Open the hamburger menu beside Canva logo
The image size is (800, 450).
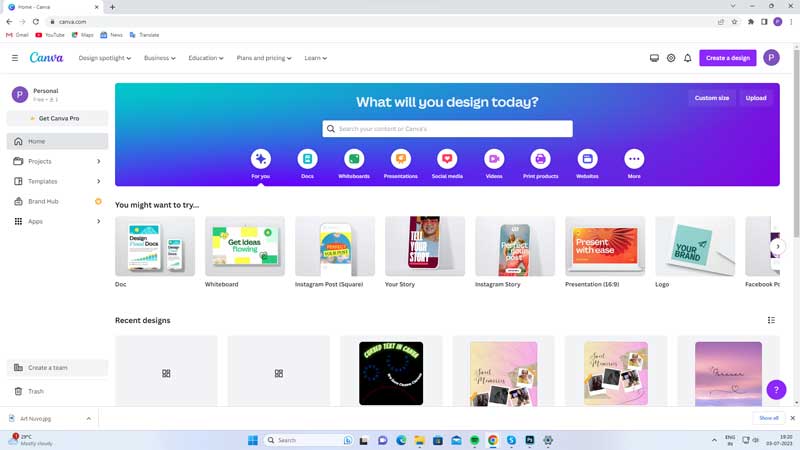pyautogui.click(x=15, y=58)
